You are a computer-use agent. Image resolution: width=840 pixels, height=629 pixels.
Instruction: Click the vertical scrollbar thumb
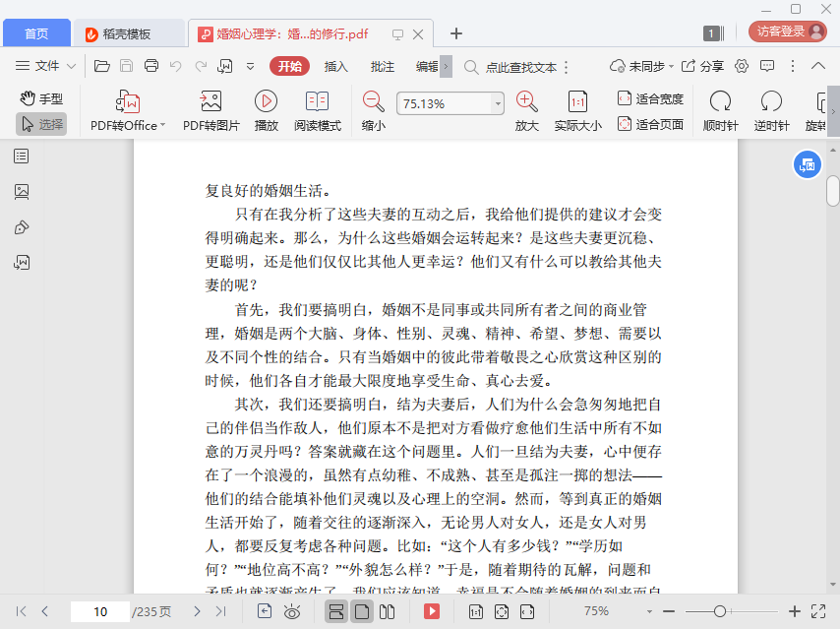click(x=832, y=190)
